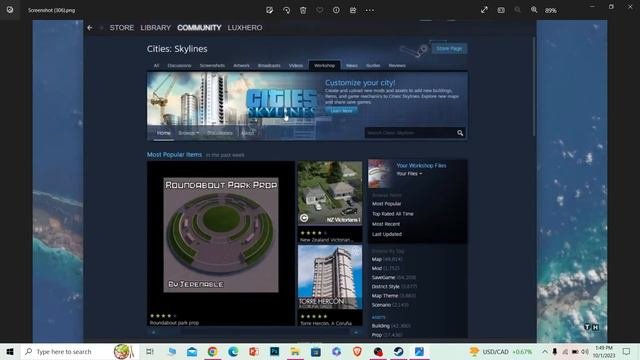Filter by the Scenario tag
640x360 pixels.
pyautogui.click(x=381, y=305)
